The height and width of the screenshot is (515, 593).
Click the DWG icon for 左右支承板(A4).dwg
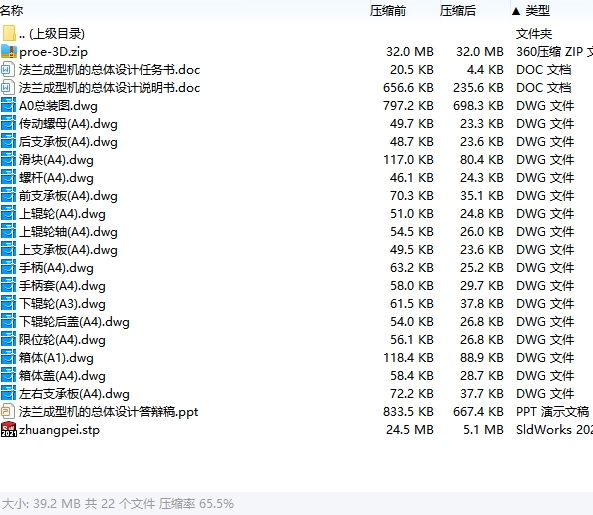coord(8,394)
